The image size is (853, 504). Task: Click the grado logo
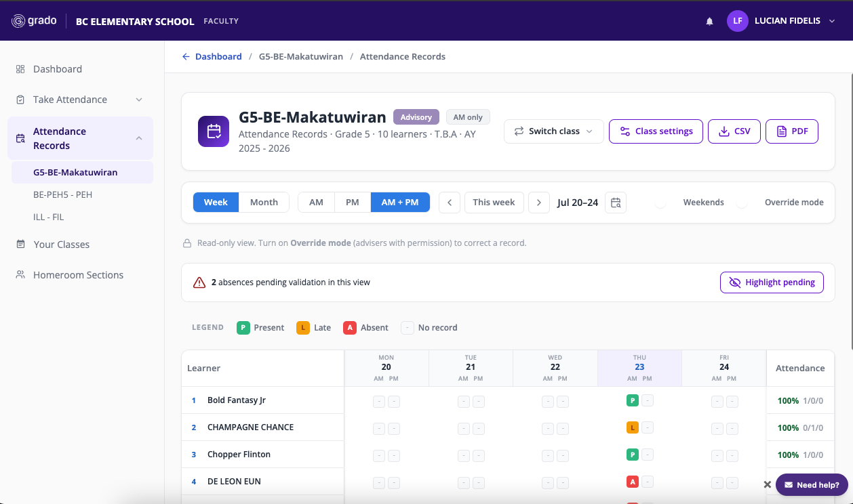[x=34, y=21]
